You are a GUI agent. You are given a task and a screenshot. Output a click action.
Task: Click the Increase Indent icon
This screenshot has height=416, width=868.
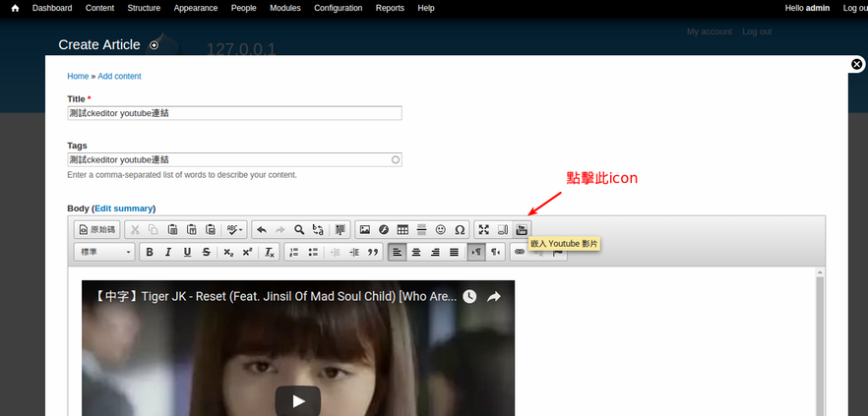tap(354, 252)
